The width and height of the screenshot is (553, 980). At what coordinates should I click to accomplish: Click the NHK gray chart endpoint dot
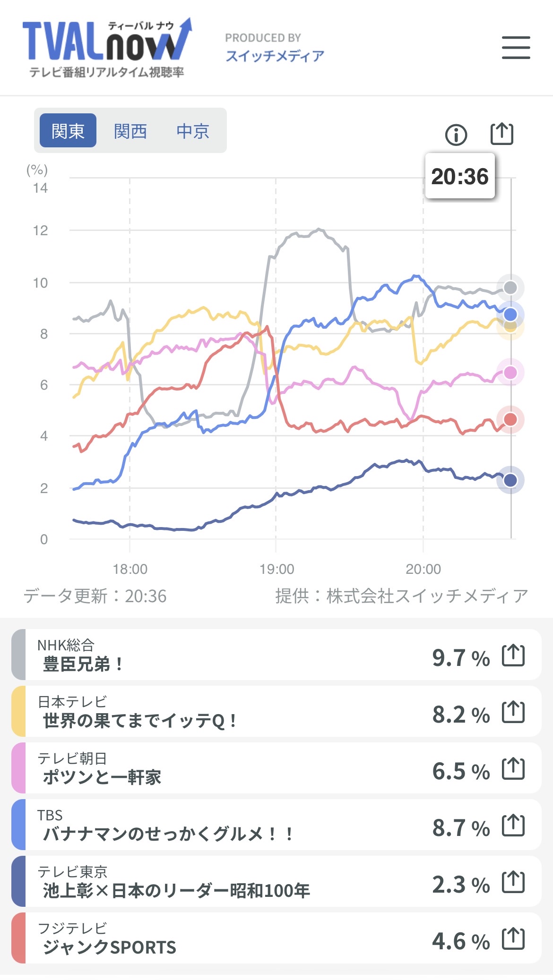pos(510,287)
